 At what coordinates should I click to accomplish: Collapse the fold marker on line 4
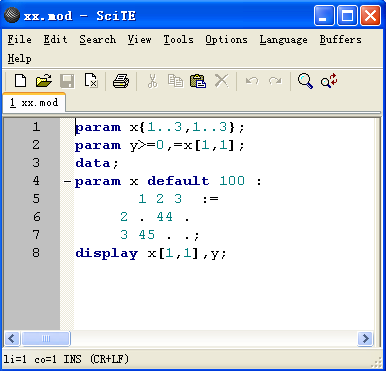(x=67, y=181)
